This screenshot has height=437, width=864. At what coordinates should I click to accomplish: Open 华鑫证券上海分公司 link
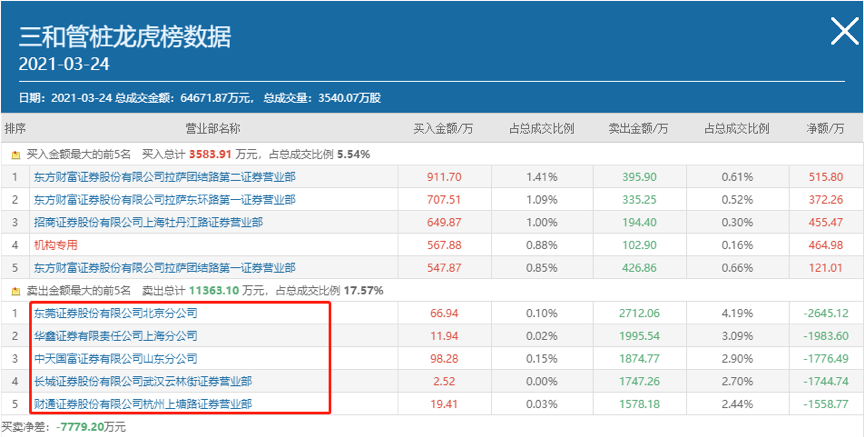pos(115,336)
